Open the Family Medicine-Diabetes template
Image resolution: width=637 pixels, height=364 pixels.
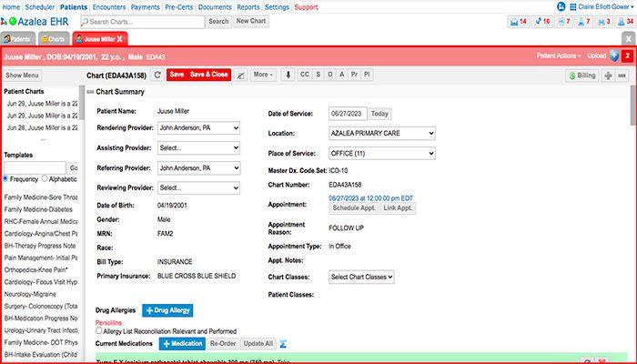[x=38, y=209]
